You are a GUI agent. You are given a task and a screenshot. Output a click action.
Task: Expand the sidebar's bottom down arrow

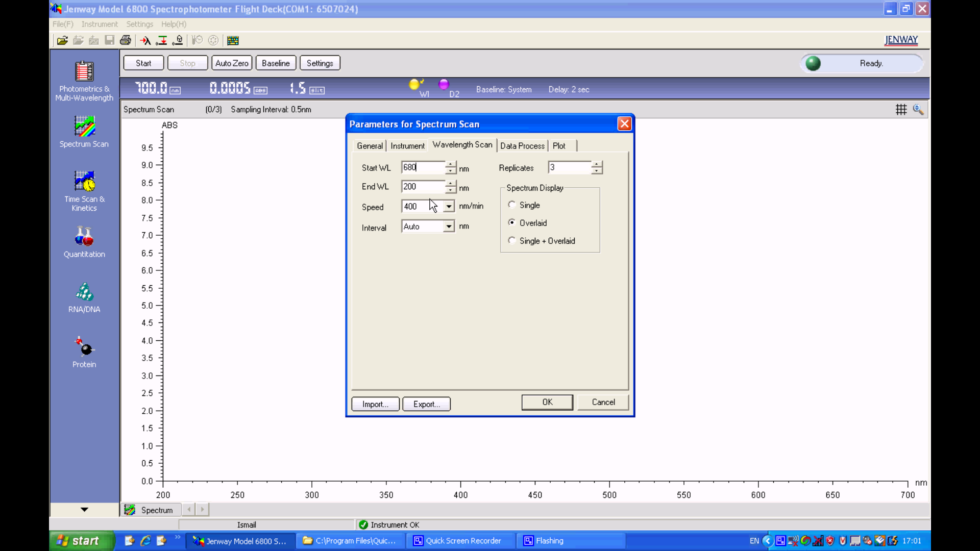(x=84, y=510)
